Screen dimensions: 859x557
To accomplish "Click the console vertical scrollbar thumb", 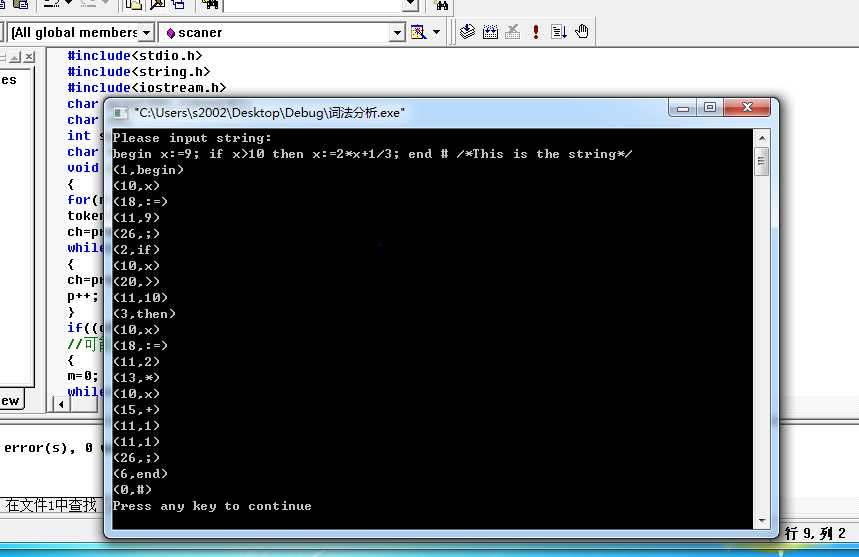I will pyautogui.click(x=761, y=161).
